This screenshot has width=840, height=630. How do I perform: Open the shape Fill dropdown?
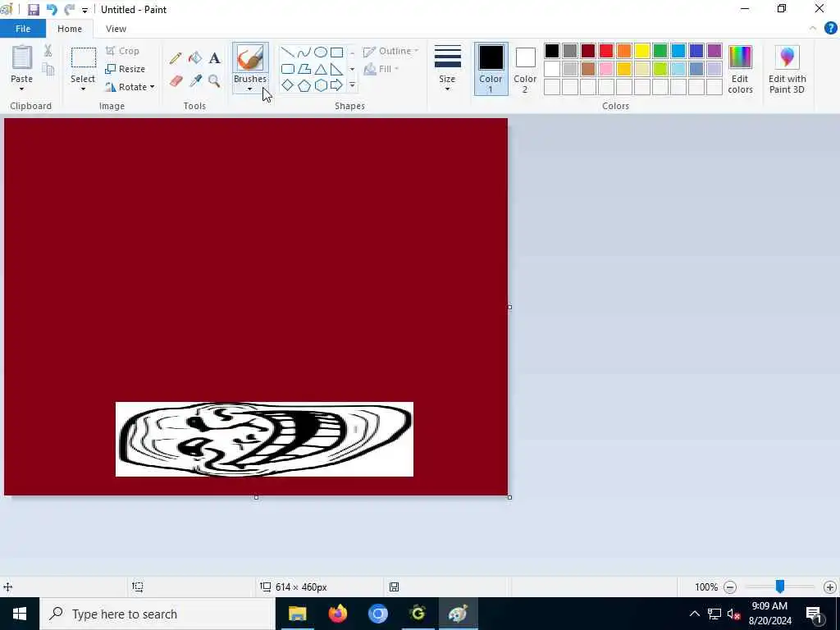[381, 69]
